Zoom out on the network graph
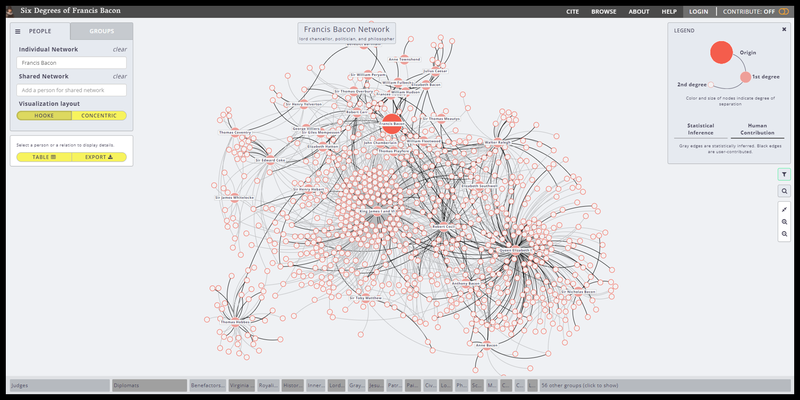800x400 pixels. [x=785, y=233]
